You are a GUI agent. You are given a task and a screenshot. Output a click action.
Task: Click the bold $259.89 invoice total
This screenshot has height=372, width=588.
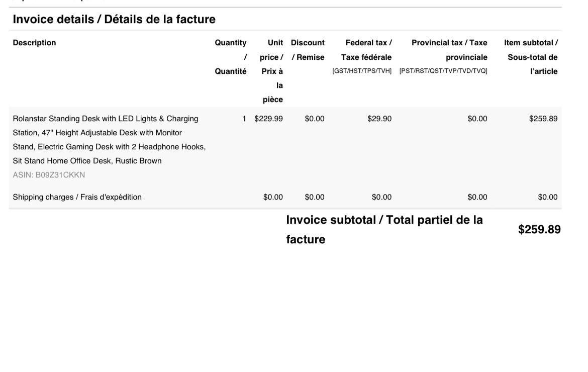click(x=539, y=230)
